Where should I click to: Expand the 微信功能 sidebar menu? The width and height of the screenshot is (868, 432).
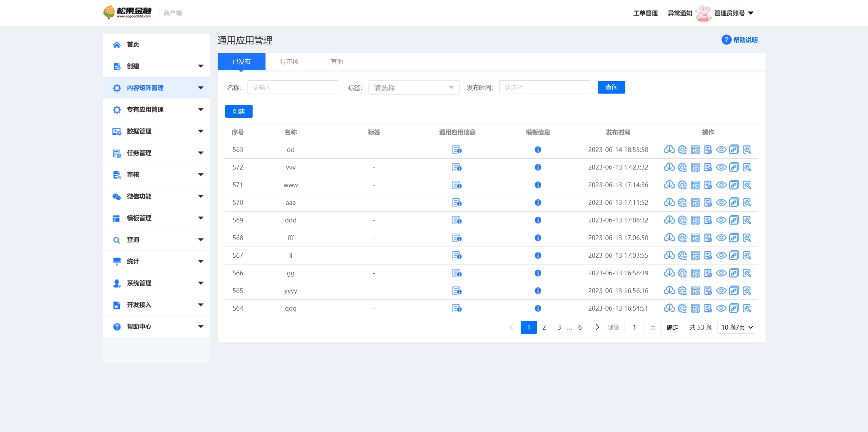point(156,196)
